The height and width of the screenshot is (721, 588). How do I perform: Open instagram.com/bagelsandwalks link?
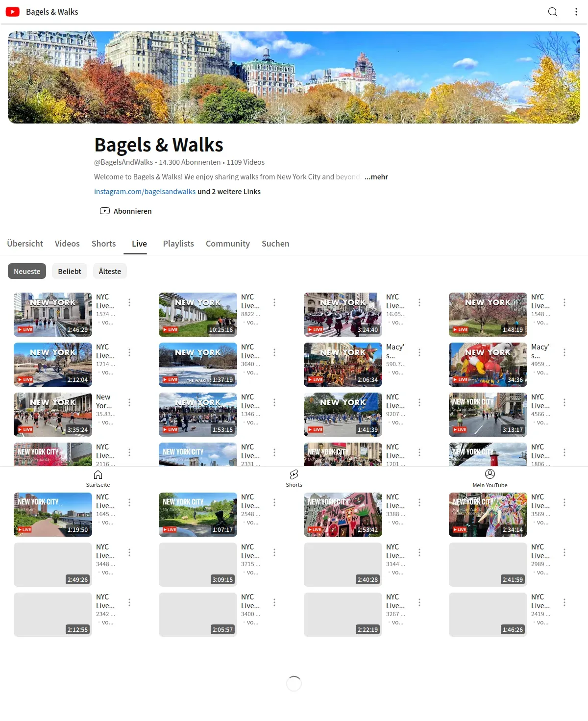pyautogui.click(x=145, y=192)
